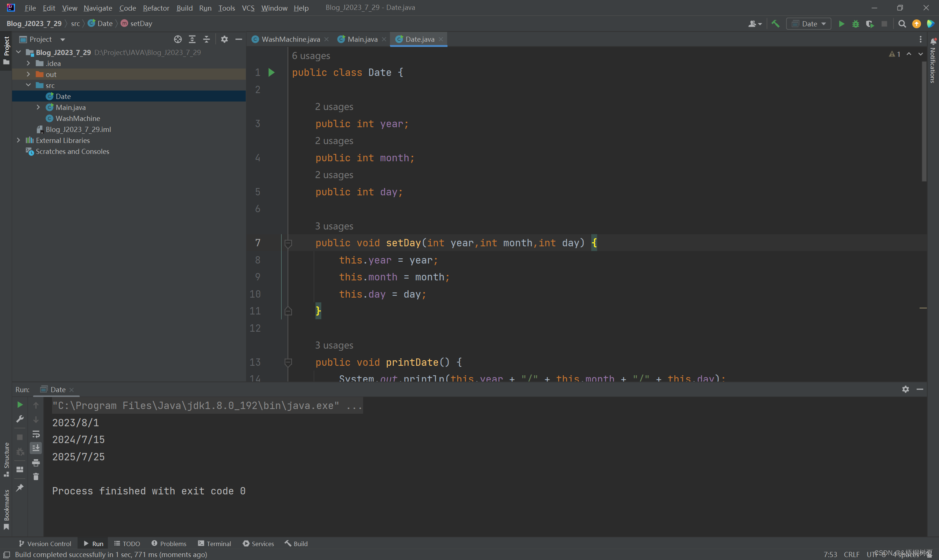This screenshot has height=560, width=939.
Task: Rerun Date in the Run panel
Action: 20,405
